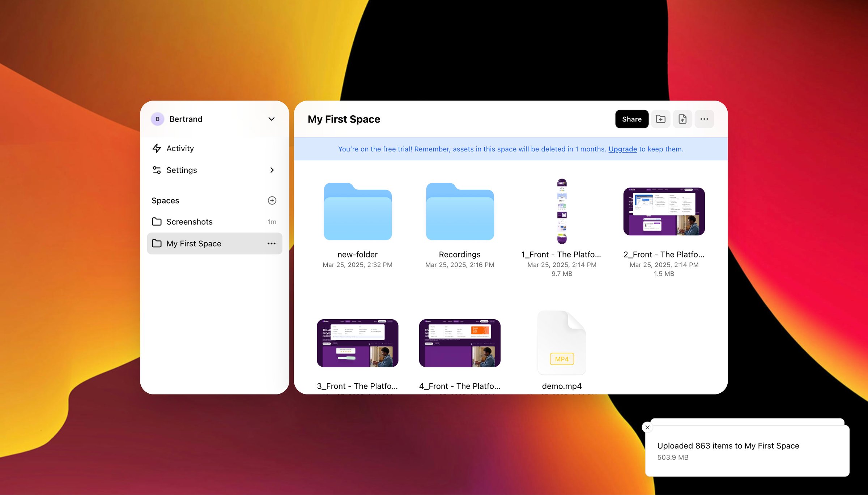Click 'Mar 25, 2025, 2:16 PM' date text

coord(460,265)
